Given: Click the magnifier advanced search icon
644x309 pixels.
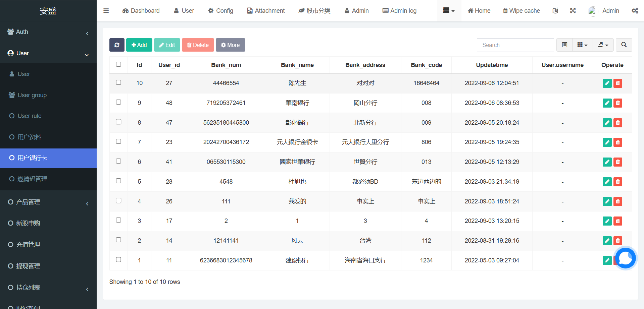Looking at the screenshot, I should click(x=624, y=45).
